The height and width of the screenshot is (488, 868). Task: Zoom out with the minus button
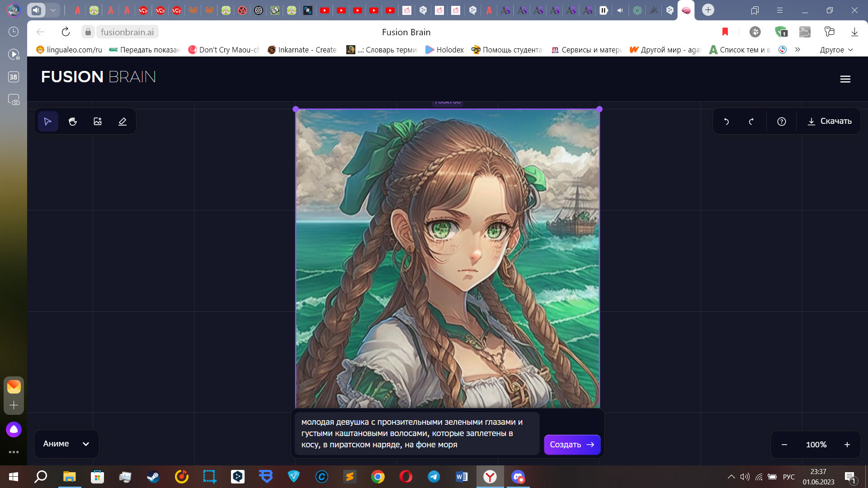[x=784, y=445]
